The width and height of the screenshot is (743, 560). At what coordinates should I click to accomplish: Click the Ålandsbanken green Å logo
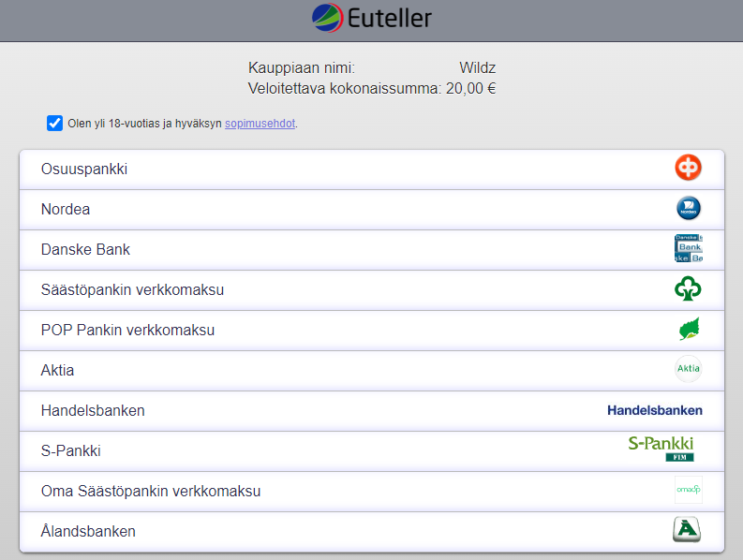687,529
